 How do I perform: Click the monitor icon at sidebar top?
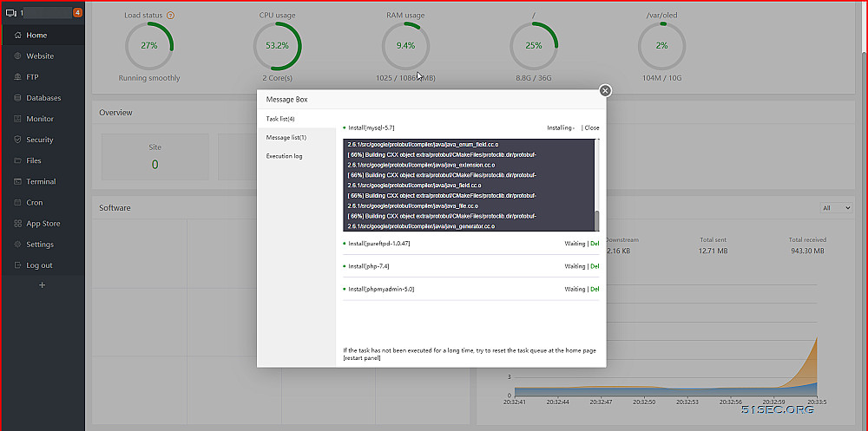10,12
